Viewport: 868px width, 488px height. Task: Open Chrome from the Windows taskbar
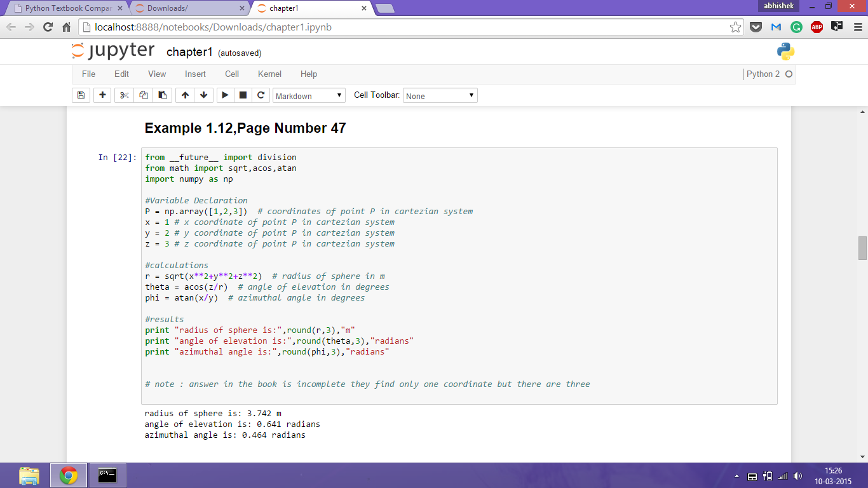click(68, 475)
